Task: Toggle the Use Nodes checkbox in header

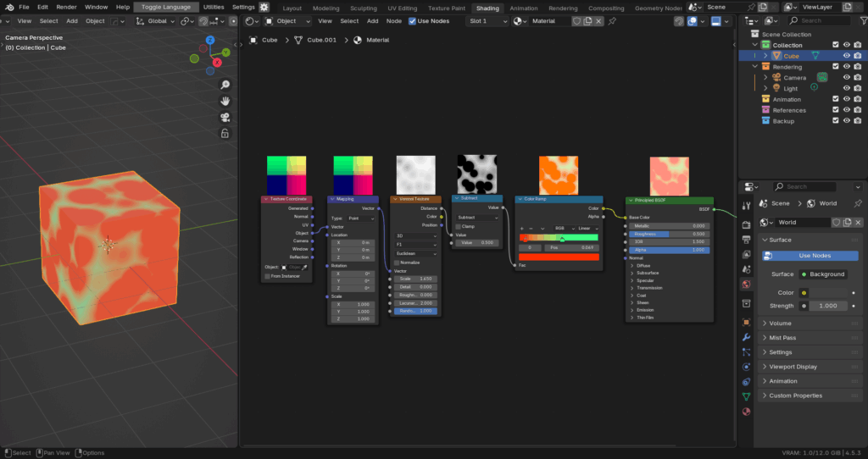Action: click(x=413, y=20)
